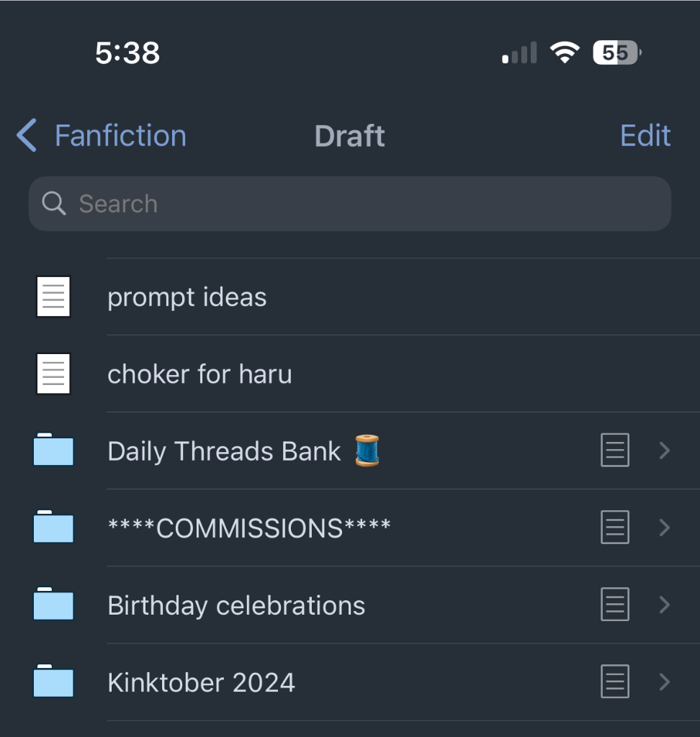
Task: Tap the magnifying glass search icon
Action: point(53,204)
